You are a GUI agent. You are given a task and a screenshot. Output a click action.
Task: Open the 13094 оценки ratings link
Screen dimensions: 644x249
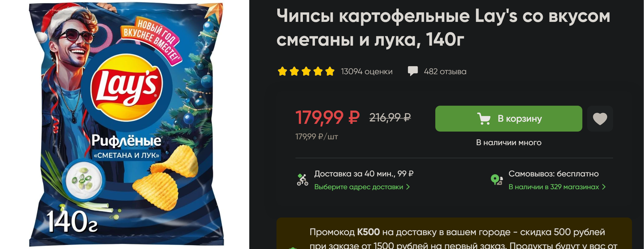click(367, 72)
